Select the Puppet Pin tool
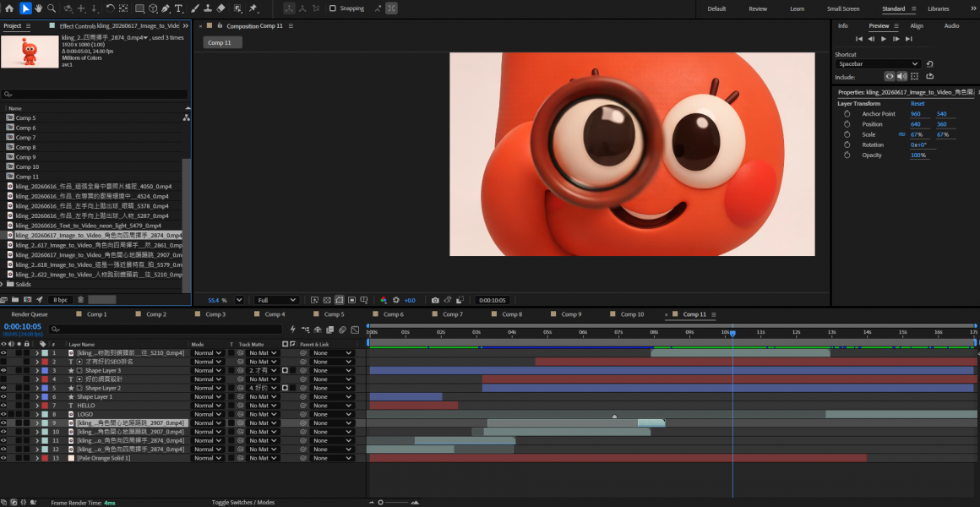The height and width of the screenshot is (507, 980). (253, 8)
